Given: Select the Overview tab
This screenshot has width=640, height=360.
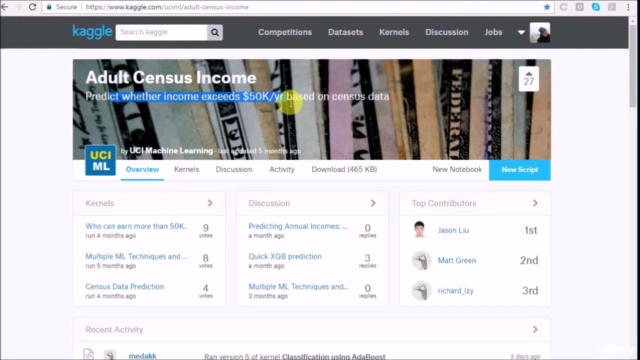Looking at the screenshot, I should pos(142,169).
